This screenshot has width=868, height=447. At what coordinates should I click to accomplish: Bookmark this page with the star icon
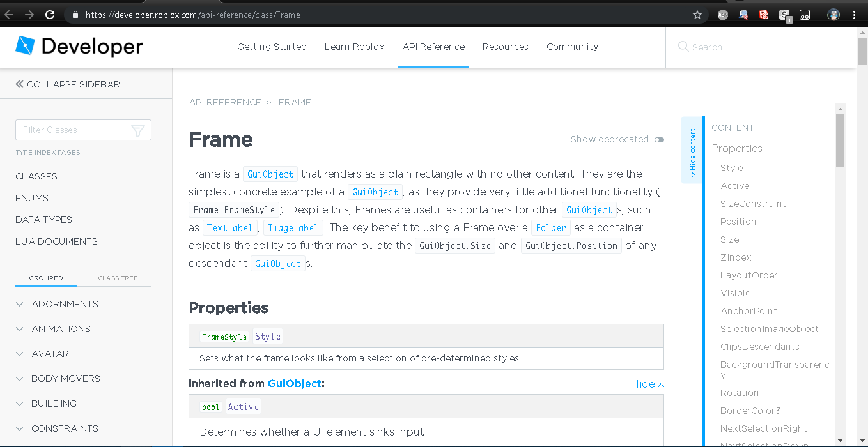pyautogui.click(x=697, y=14)
